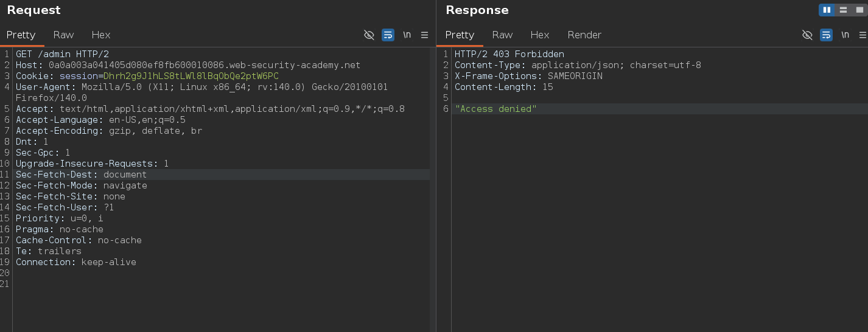Screen dimensions: 868x332
Task: Click the Firefox/140.0 wrapped line
Action: point(51,98)
